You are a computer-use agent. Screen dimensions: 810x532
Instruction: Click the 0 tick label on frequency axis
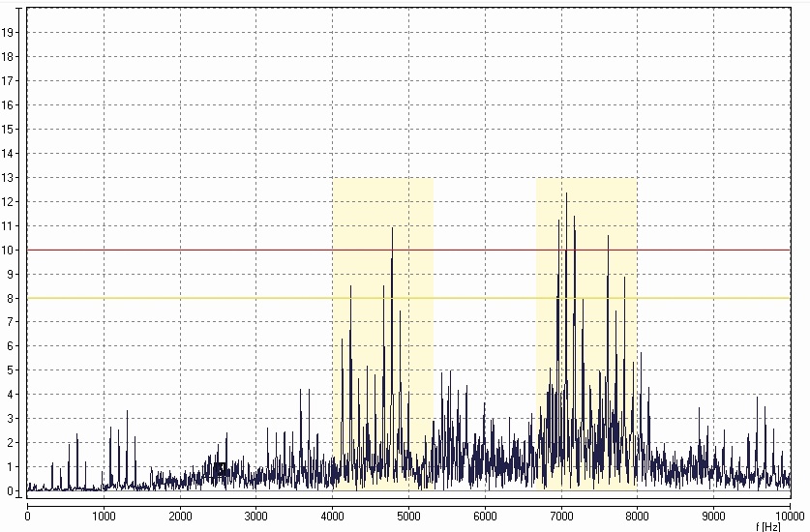[x=27, y=516]
